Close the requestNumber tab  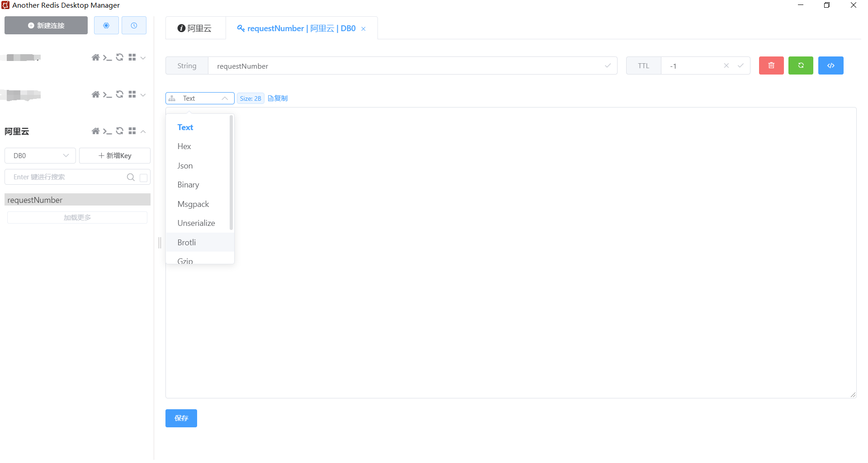coord(363,29)
